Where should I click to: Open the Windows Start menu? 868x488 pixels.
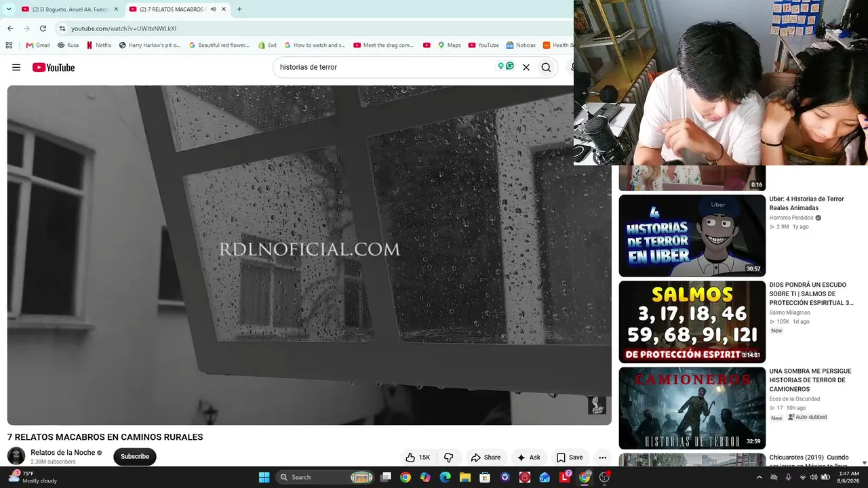pyautogui.click(x=264, y=477)
